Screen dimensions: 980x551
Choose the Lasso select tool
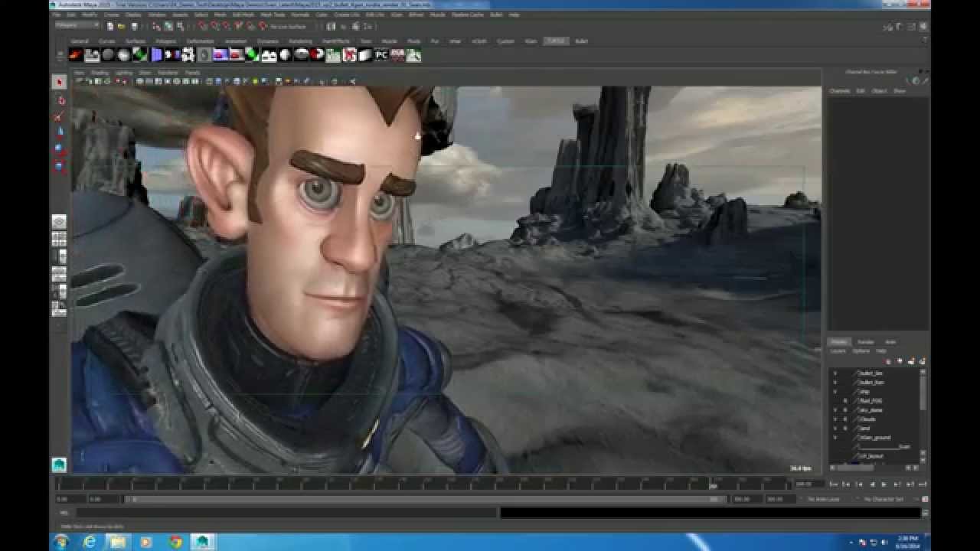[59, 99]
